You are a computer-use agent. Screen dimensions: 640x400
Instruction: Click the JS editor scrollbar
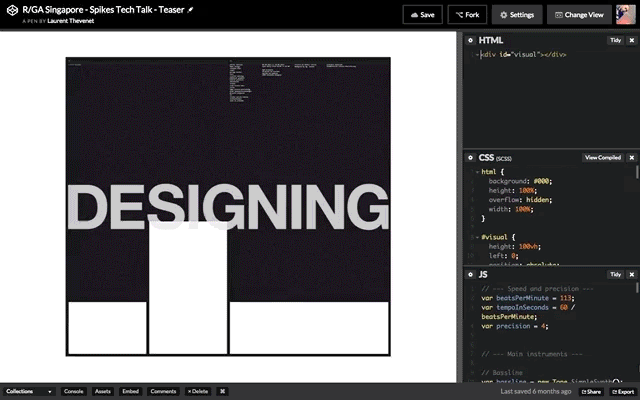click(x=637, y=287)
